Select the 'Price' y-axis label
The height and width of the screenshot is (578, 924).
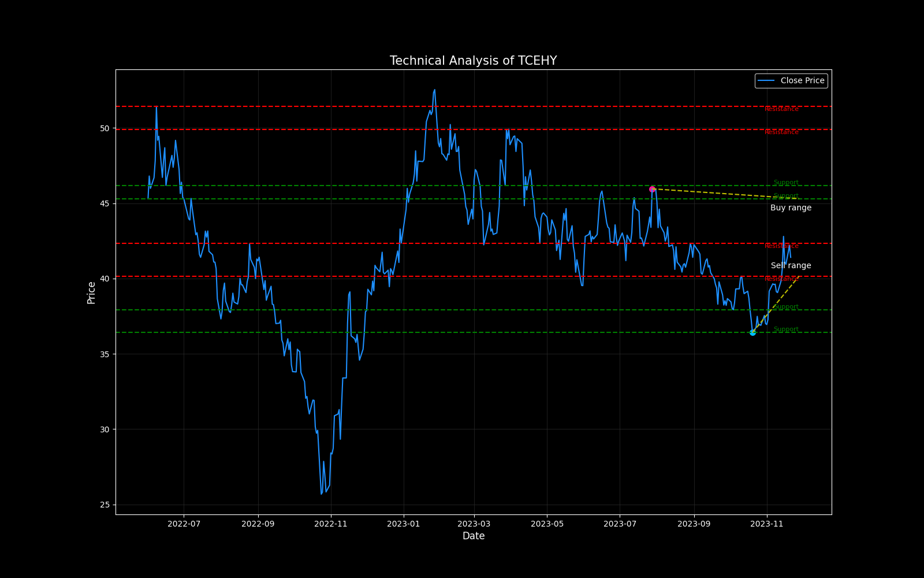coord(91,292)
